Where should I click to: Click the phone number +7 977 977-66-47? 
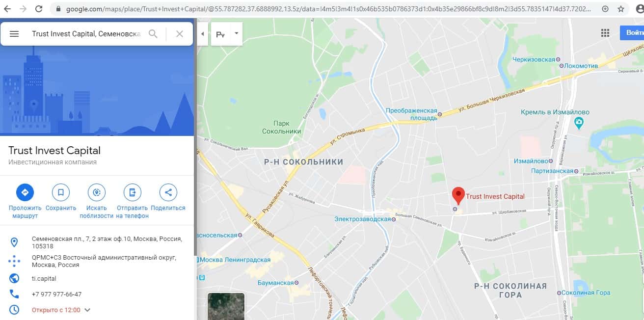click(x=56, y=294)
